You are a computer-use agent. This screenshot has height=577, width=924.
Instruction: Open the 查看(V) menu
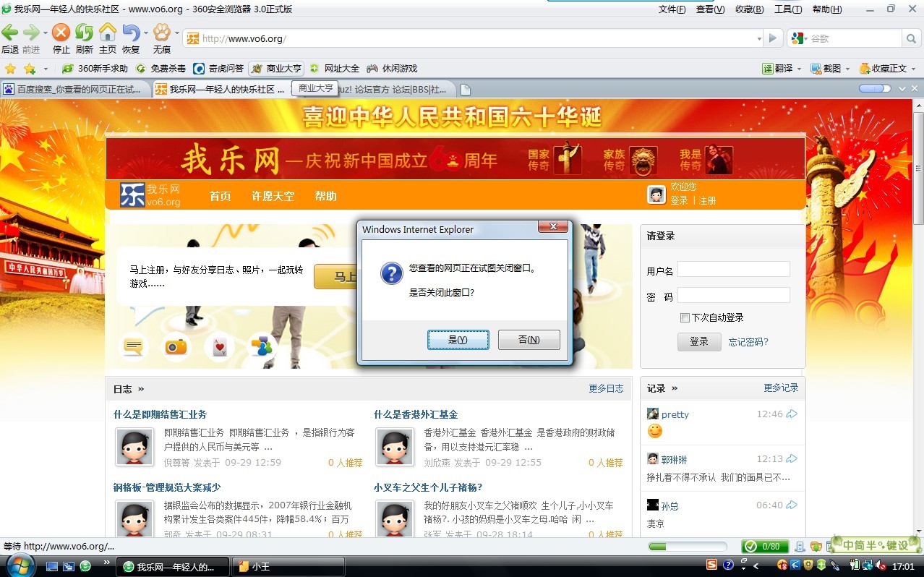710,9
